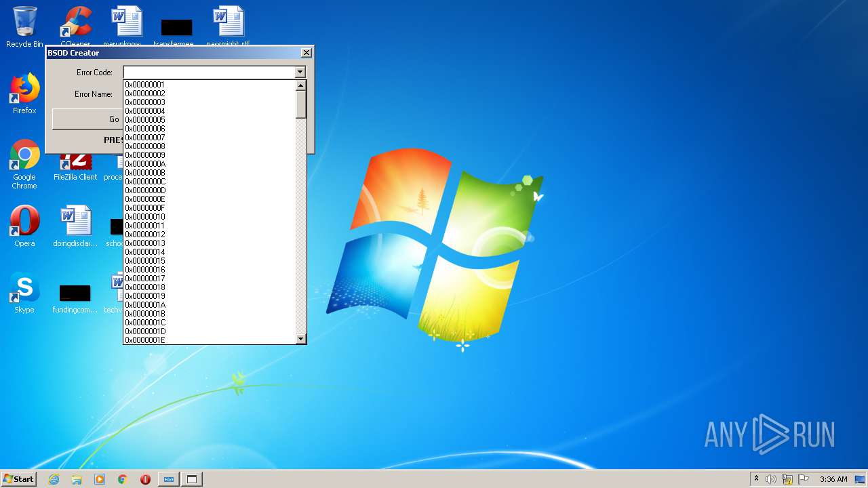868x488 pixels.
Task: Open the volume tray icon
Action: (770, 479)
